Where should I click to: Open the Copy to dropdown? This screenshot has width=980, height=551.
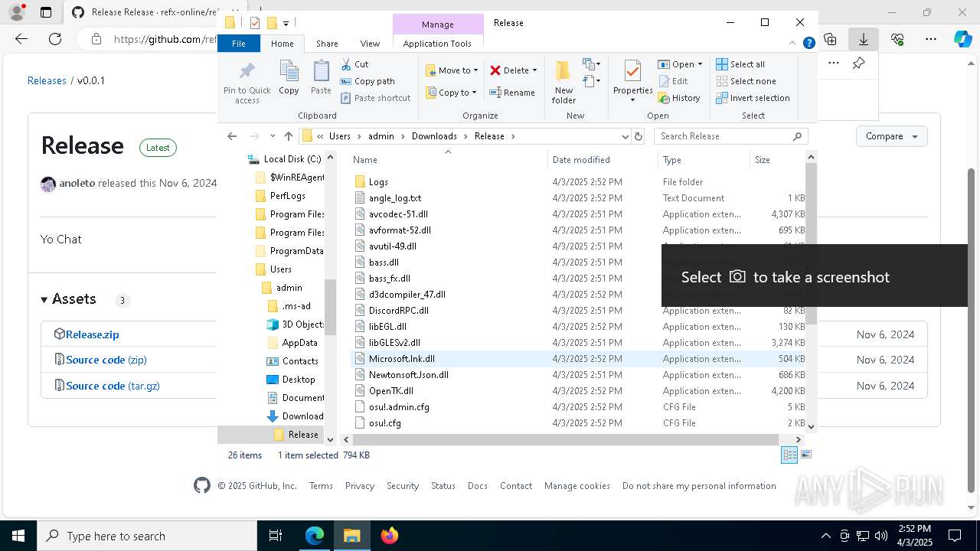452,93
